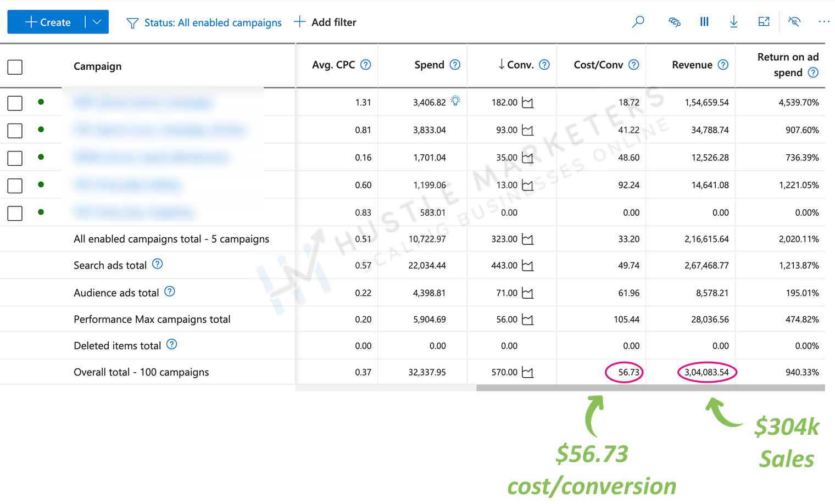
Task: Open chart icon next to 443.00 conversions
Action: (527, 266)
